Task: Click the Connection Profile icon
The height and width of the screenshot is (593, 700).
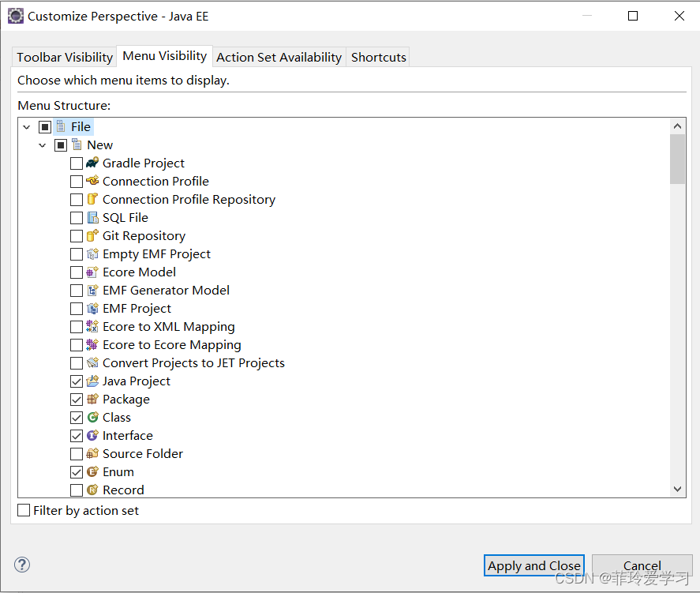Action: click(92, 181)
